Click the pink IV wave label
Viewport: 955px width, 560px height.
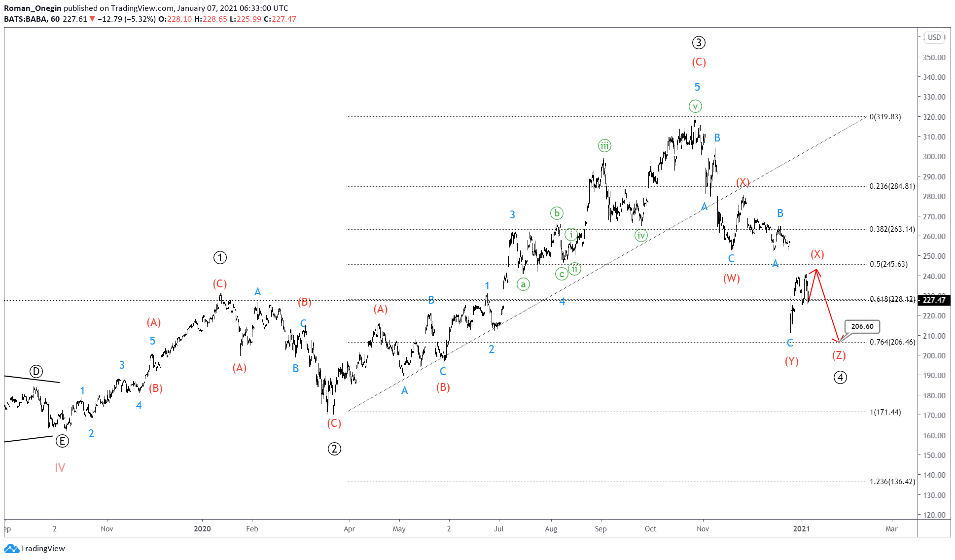[60, 468]
